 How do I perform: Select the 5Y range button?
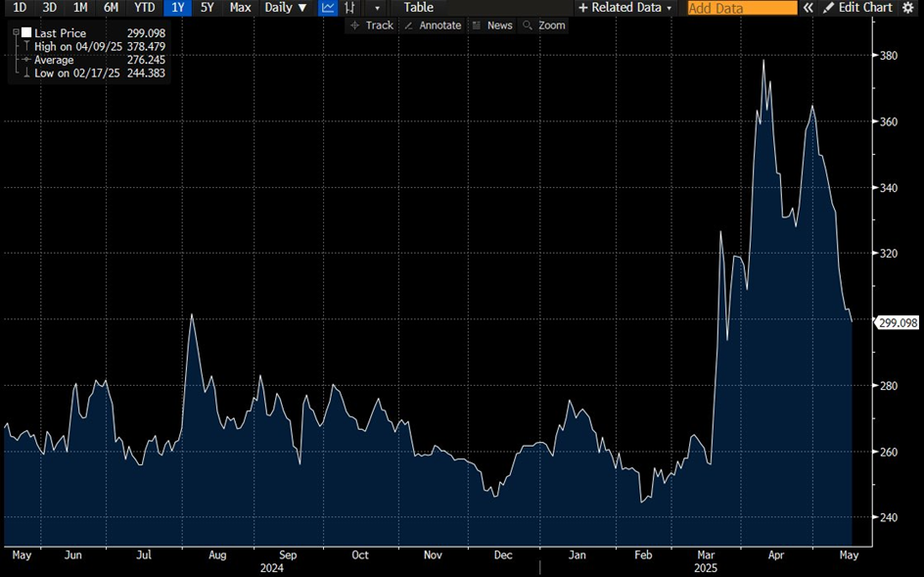pos(207,8)
